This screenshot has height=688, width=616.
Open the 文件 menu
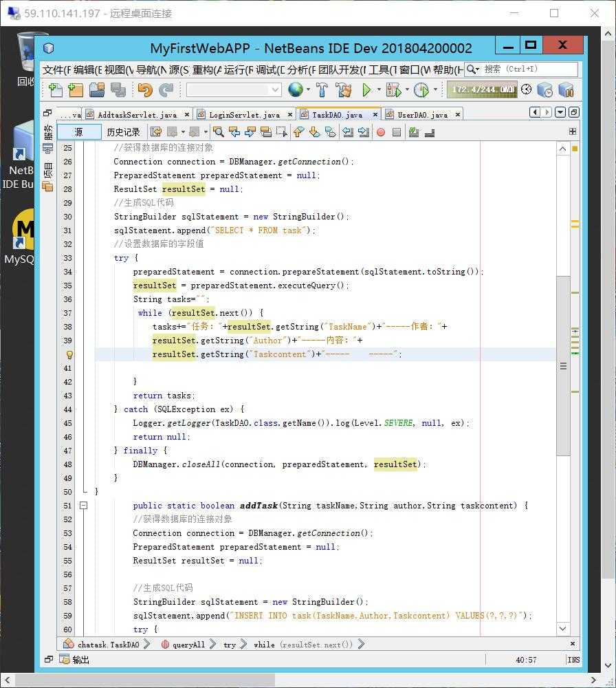pyautogui.click(x=56, y=69)
